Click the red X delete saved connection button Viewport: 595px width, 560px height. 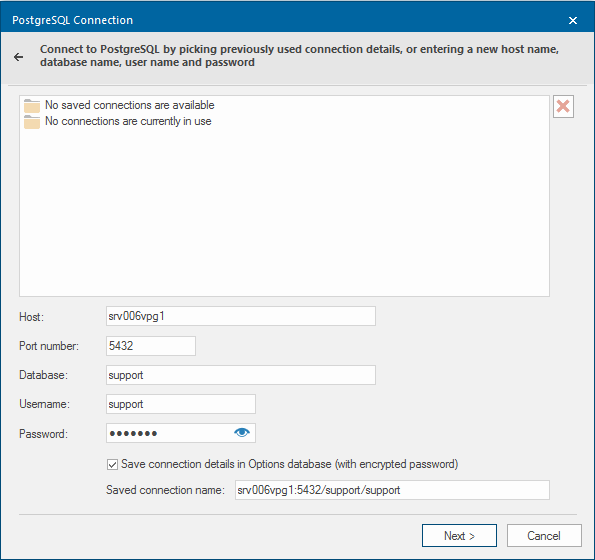tap(563, 107)
